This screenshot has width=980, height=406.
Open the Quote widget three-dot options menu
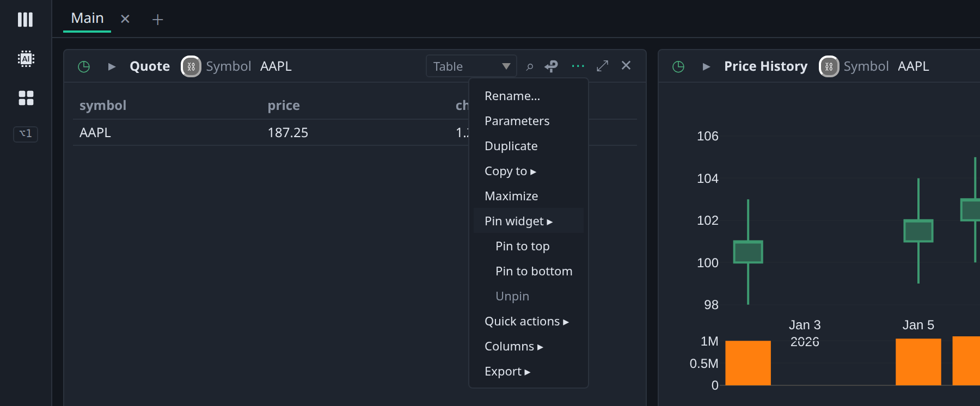pos(578,66)
